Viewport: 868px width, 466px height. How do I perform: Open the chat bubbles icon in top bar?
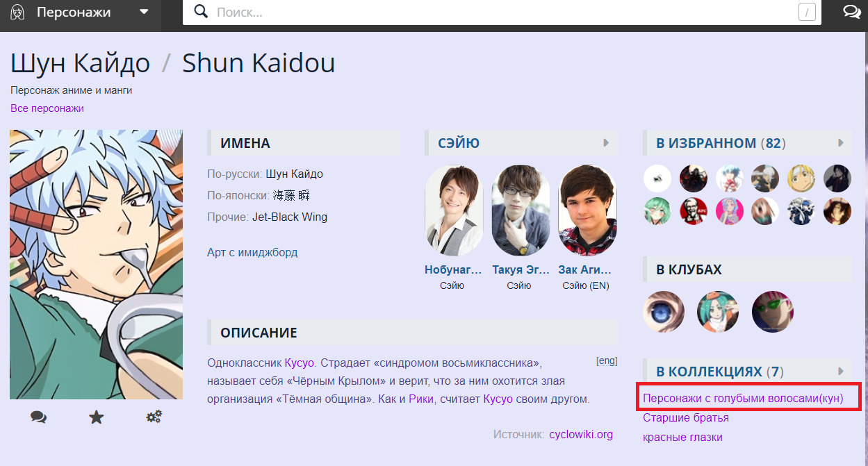tap(851, 12)
